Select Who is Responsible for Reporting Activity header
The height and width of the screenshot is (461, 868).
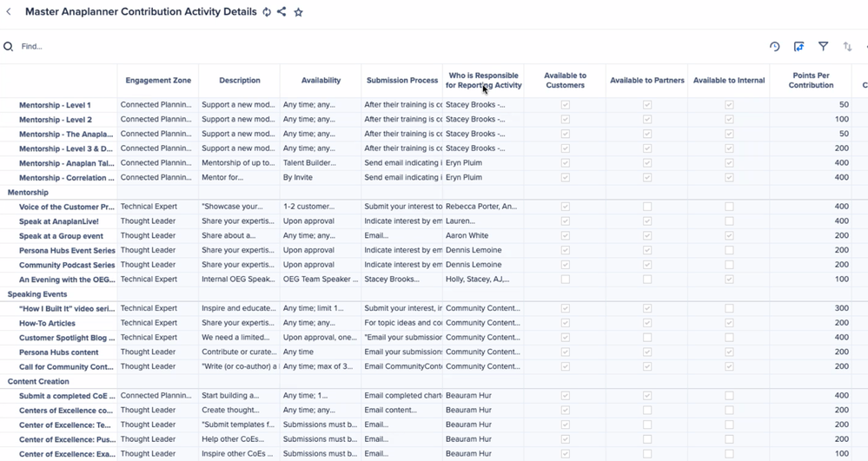click(x=483, y=80)
